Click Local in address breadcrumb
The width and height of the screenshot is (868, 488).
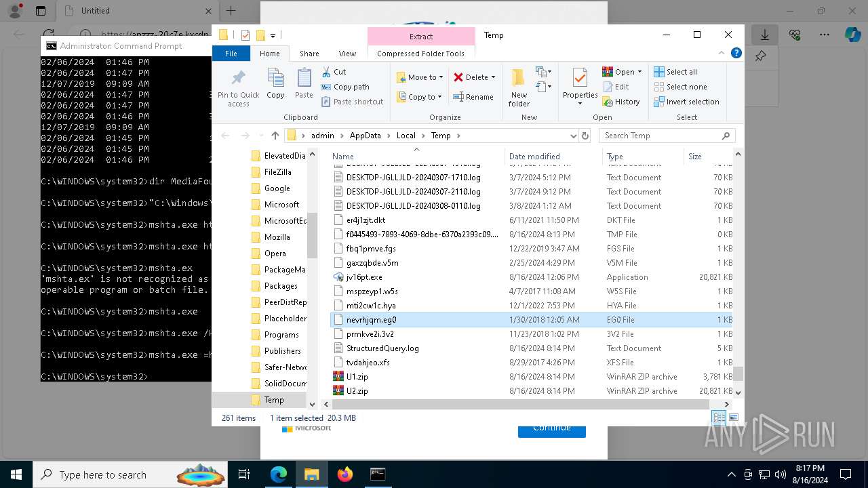(406, 136)
